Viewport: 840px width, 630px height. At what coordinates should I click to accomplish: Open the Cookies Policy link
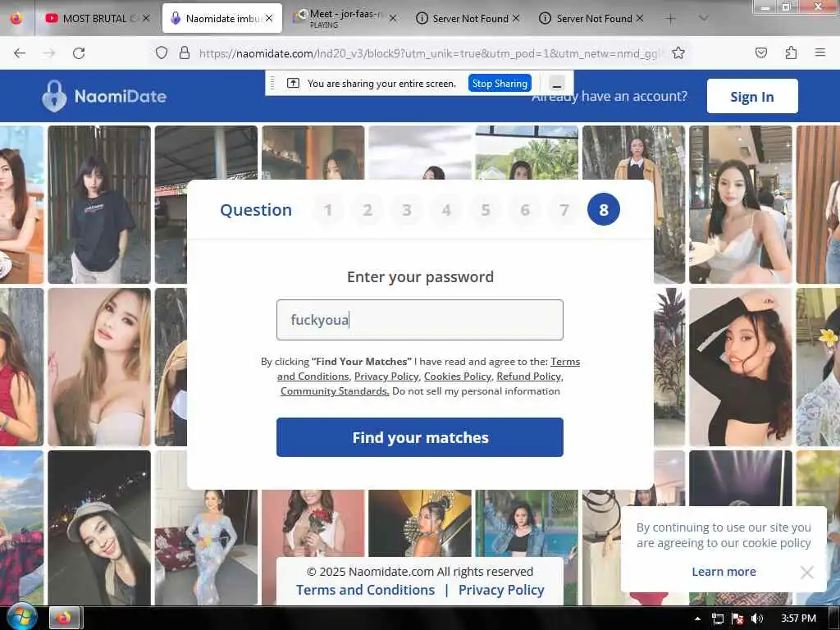458,377
